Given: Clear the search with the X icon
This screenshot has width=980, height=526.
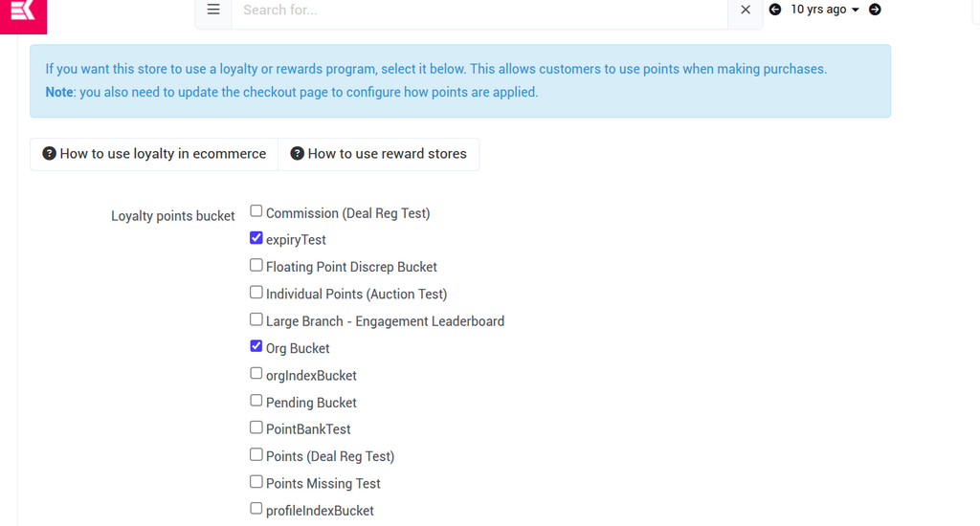Looking at the screenshot, I should (746, 10).
